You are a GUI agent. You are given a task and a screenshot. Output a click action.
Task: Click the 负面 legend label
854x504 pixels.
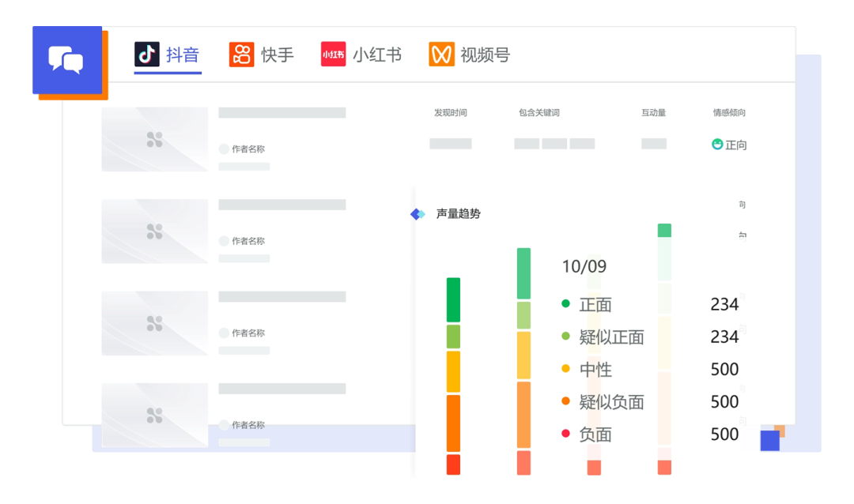click(x=595, y=434)
